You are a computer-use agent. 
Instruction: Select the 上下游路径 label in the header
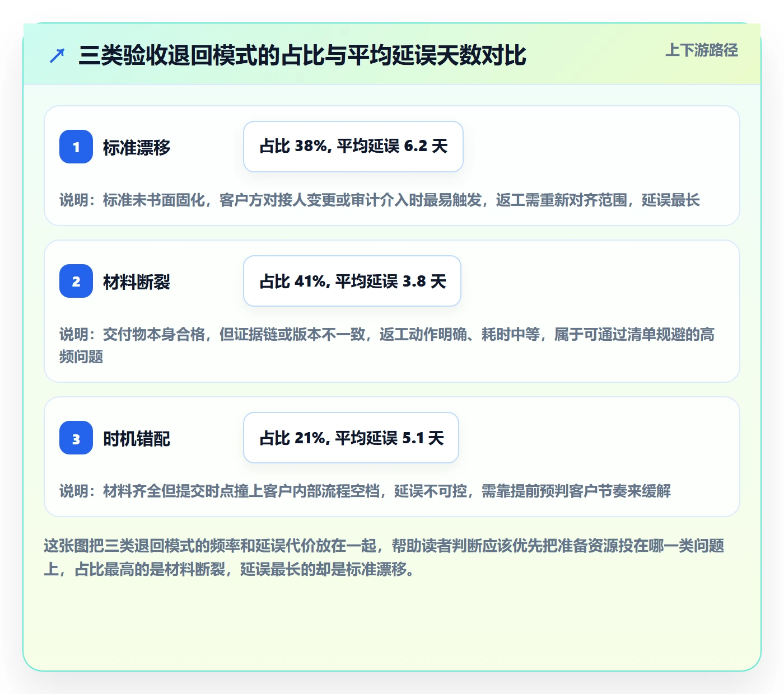702,50
